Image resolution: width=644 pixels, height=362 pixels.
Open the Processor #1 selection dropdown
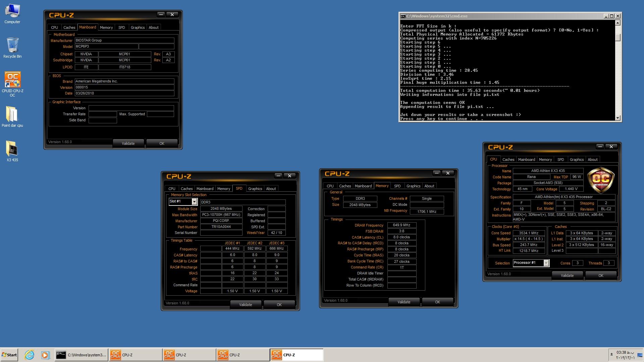point(546,263)
